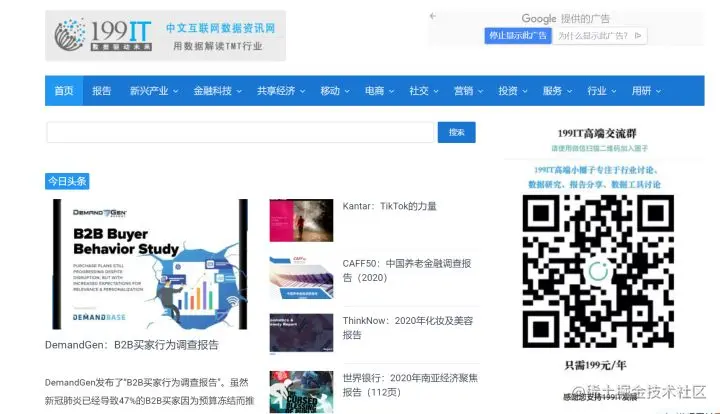Click the DemandGen发布了 article summary text

pyautogui.click(x=149, y=392)
